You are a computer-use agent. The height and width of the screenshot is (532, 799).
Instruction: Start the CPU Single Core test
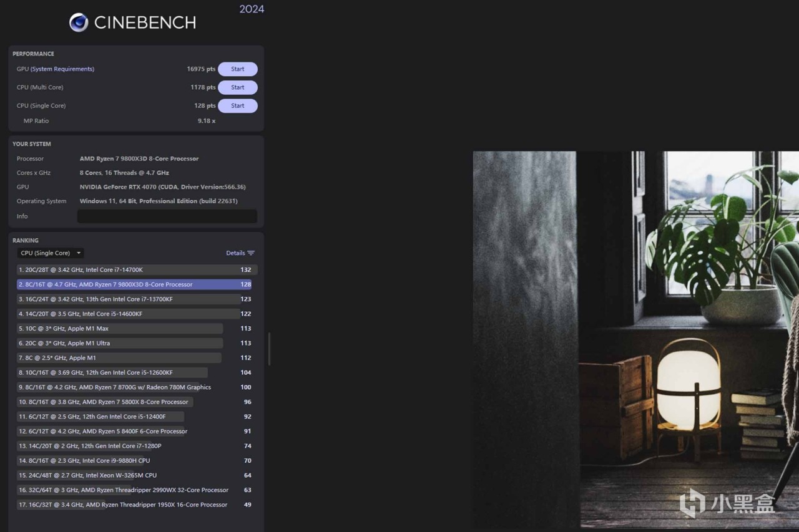238,105
